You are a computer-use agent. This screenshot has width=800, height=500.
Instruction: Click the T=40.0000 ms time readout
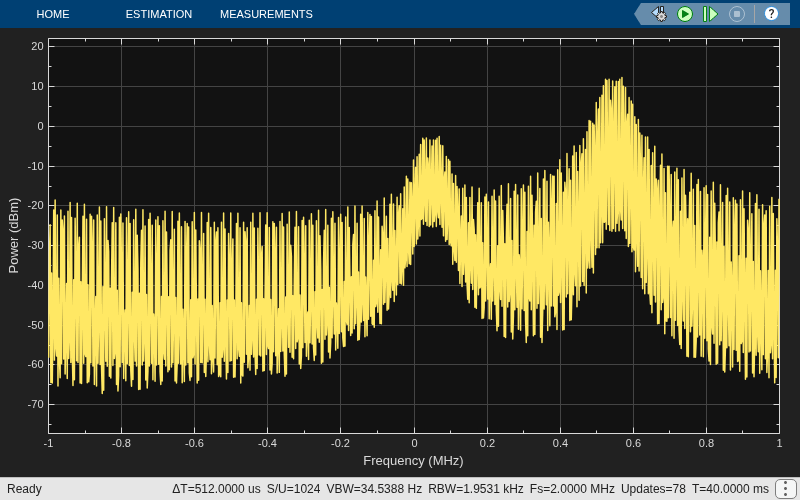click(730, 489)
